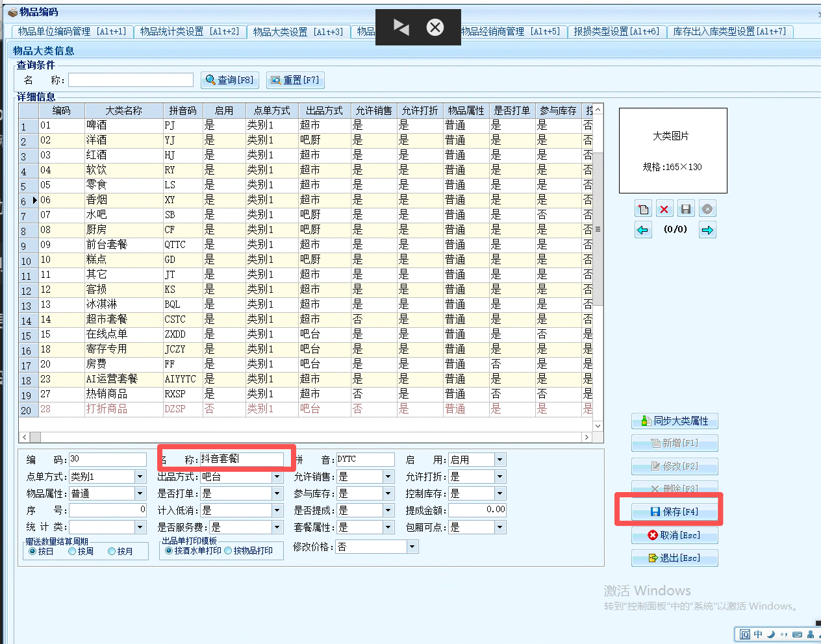Open the 报损类型设置 tab
Image resolution: width=821 pixels, height=644 pixels.
pos(616,31)
